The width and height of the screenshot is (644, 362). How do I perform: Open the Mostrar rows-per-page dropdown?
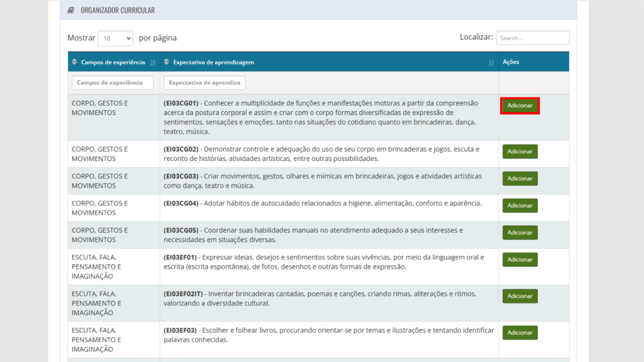point(115,38)
